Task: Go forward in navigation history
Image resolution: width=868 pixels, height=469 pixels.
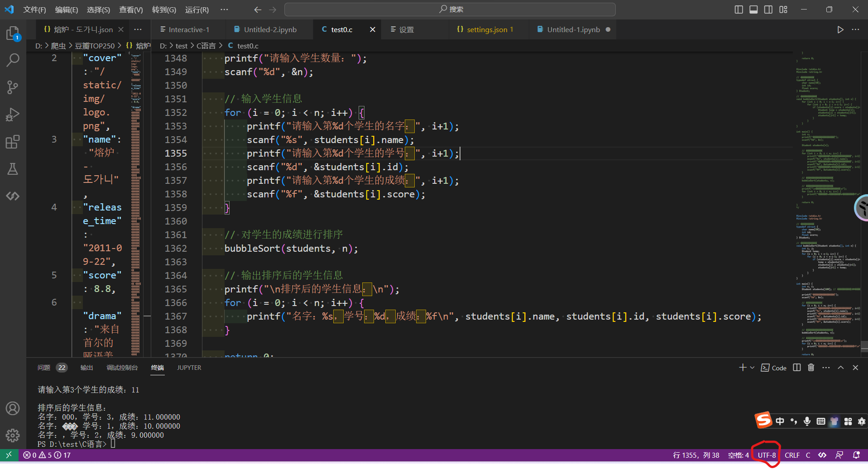Action: pos(273,10)
